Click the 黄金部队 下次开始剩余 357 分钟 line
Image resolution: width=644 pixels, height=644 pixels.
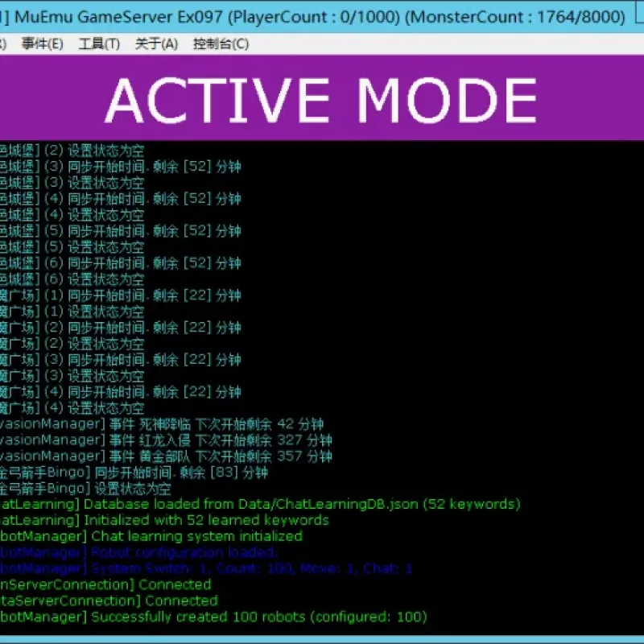166,456
